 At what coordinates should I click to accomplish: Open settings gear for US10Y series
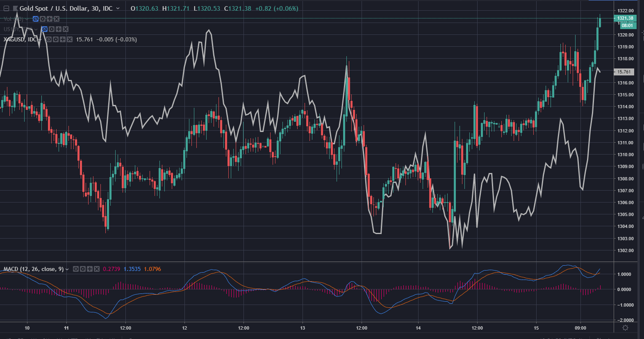pos(52,29)
